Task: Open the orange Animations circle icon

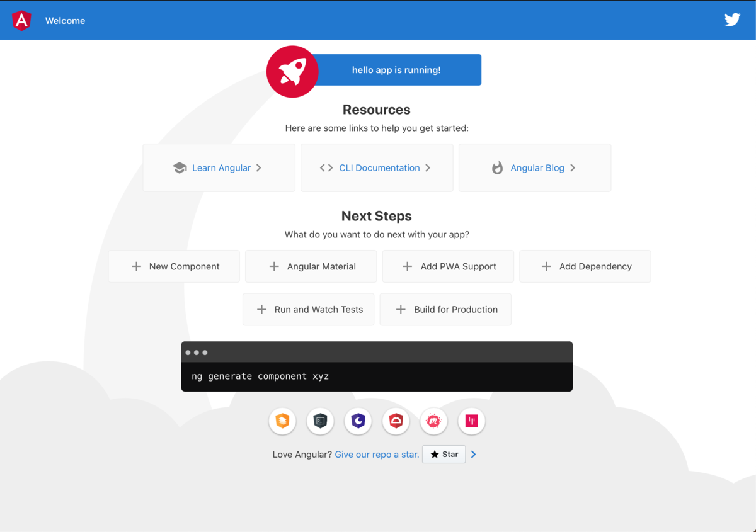Action: (282, 421)
